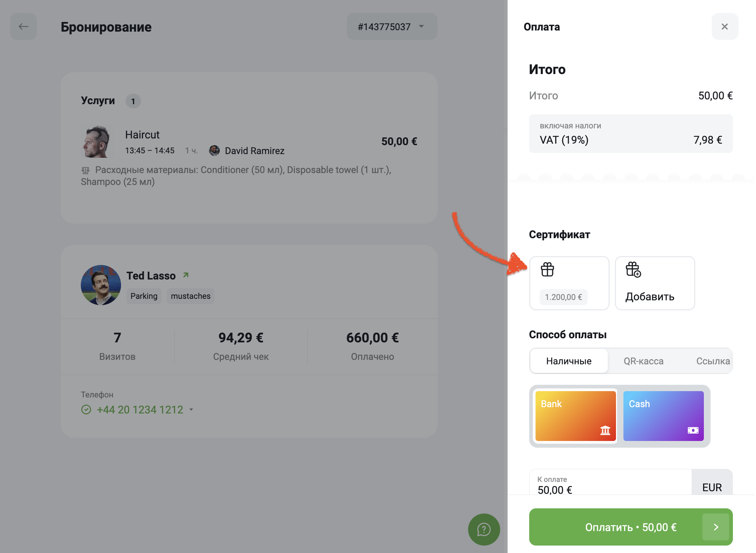Viewport: 756px width, 553px height.
Task: Click the back arrow button
Action: click(23, 26)
